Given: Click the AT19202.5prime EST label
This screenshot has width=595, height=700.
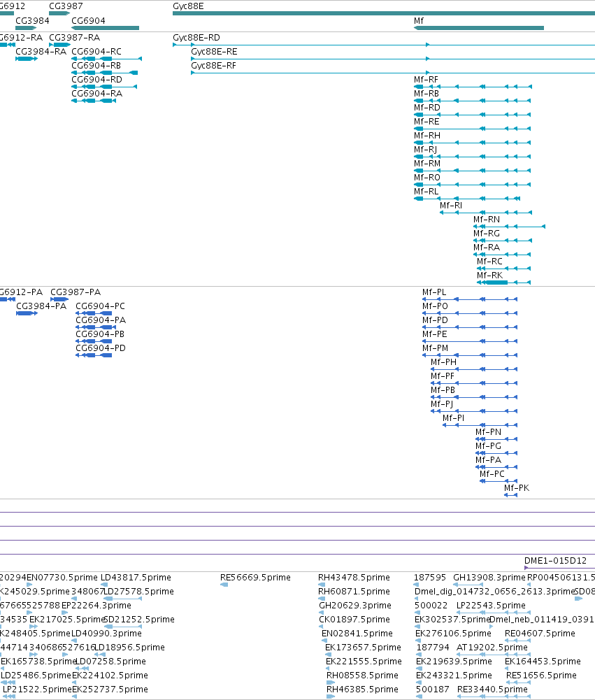Looking at the screenshot, I should pyautogui.click(x=492, y=648).
